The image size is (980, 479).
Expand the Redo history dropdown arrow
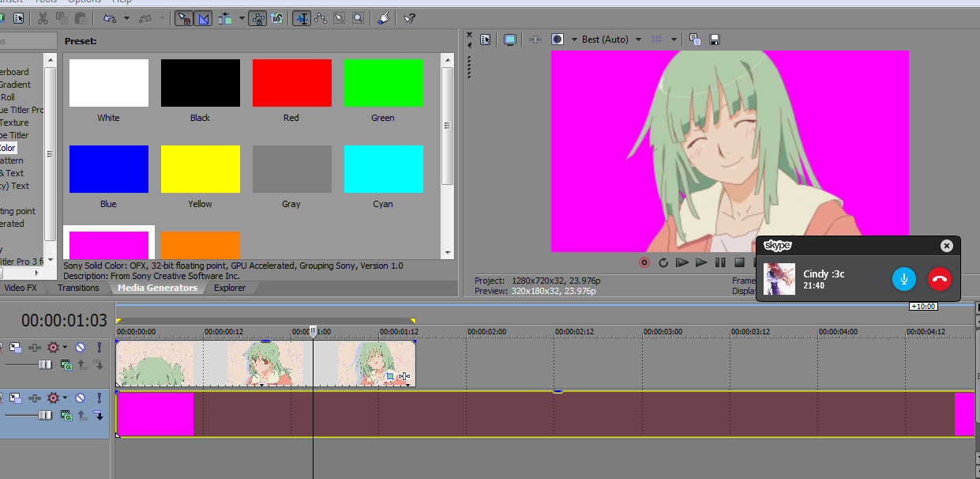(x=163, y=17)
